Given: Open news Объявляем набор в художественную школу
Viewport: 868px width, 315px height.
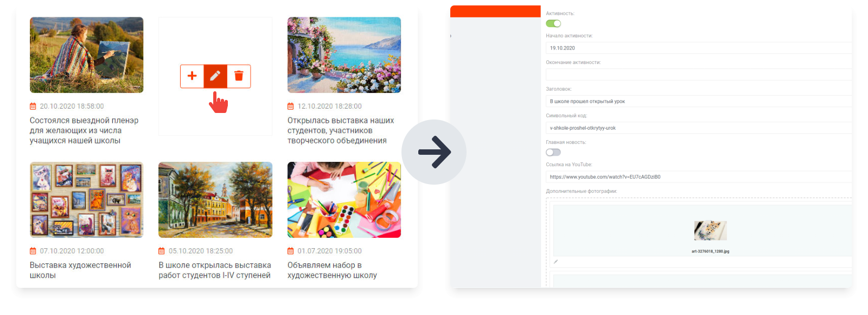Looking at the screenshot, I should [332, 270].
